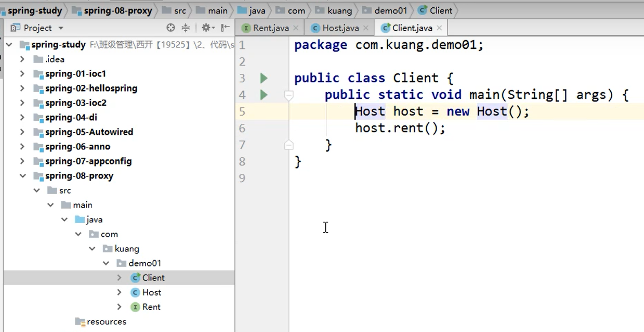Close the Rent.java tab
Screen dimensions: 644x332
click(296, 28)
